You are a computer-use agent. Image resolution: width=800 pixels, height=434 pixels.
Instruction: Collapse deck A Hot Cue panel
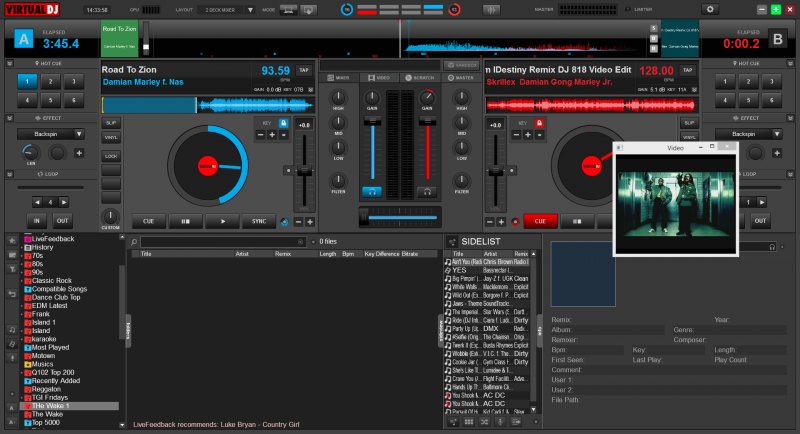(x=10, y=63)
